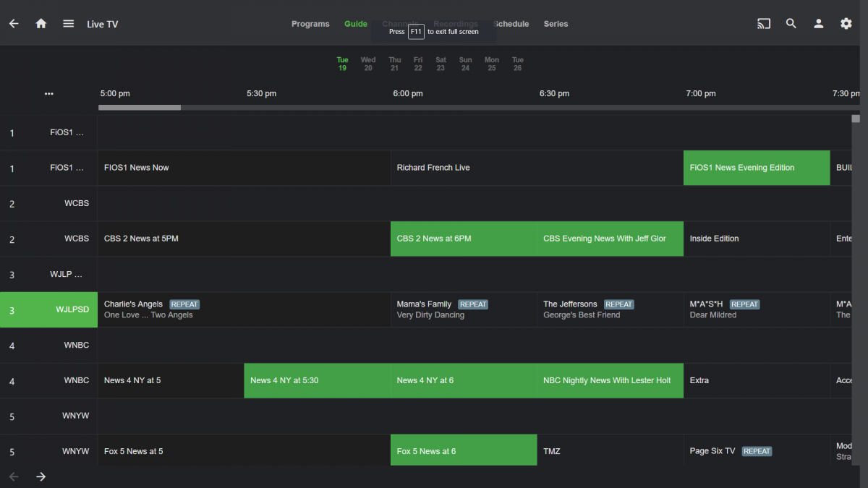Select Fri 22 in the date picker
The height and width of the screenshot is (488, 868).
(x=418, y=64)
